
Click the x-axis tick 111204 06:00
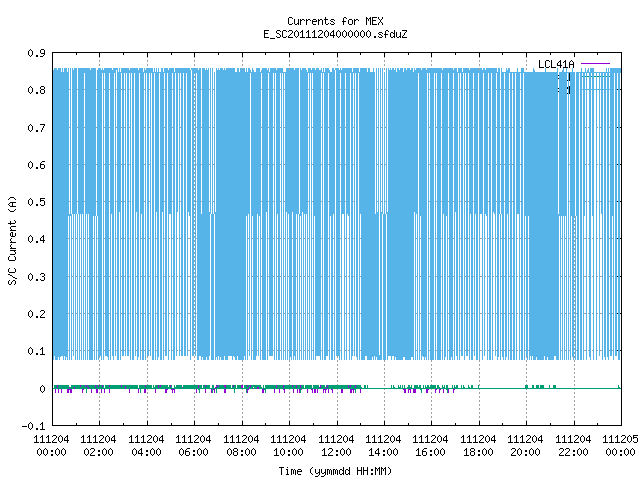click(193, 445)
